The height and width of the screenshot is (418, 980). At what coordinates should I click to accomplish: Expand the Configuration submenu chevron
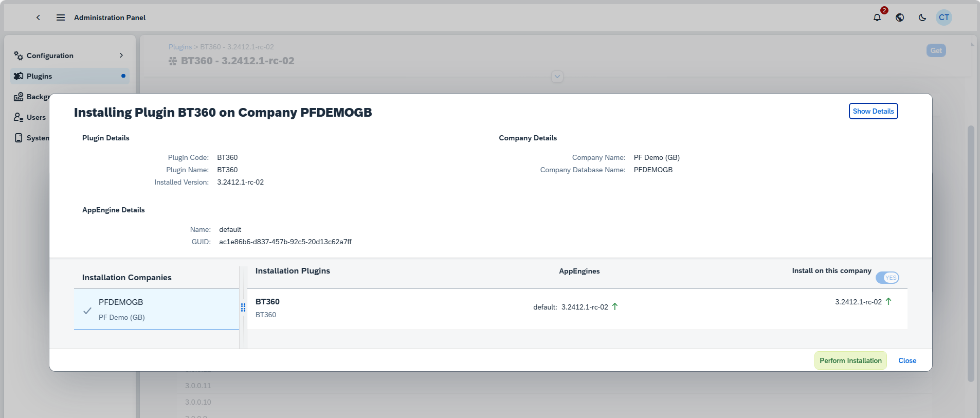click(121, 56)
